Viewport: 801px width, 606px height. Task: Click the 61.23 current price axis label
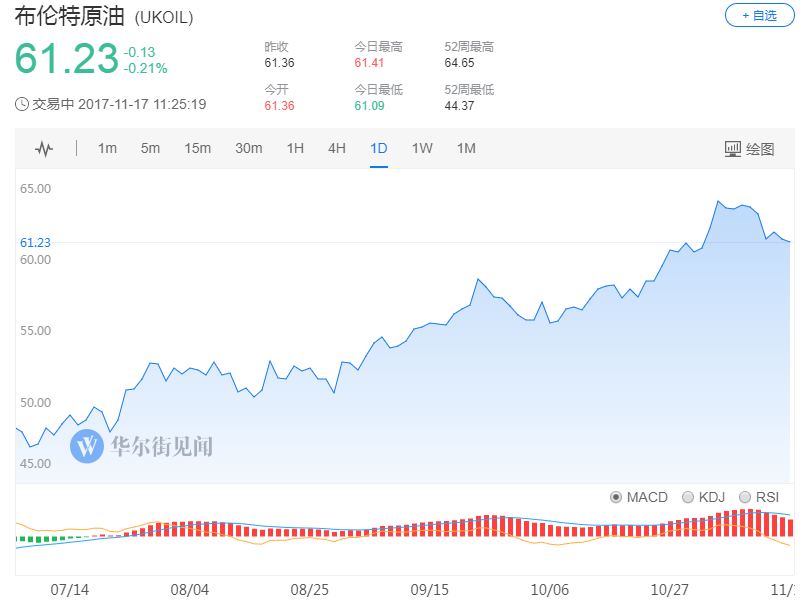coord(35,242)
